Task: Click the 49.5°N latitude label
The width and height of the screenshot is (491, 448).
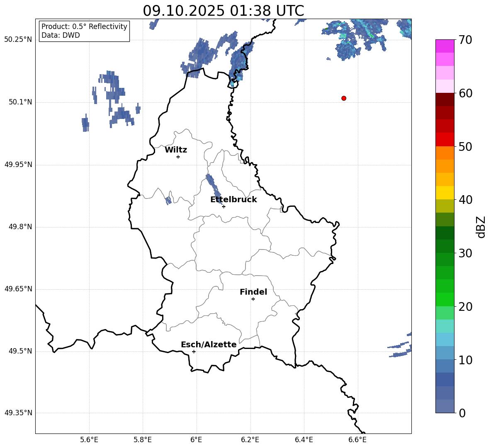Action: coord(20,351)
